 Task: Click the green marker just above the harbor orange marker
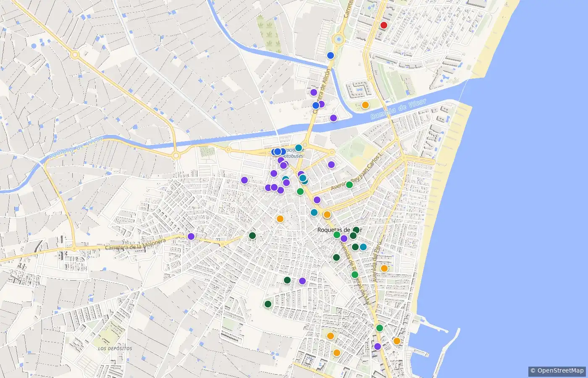click(380, 328)
